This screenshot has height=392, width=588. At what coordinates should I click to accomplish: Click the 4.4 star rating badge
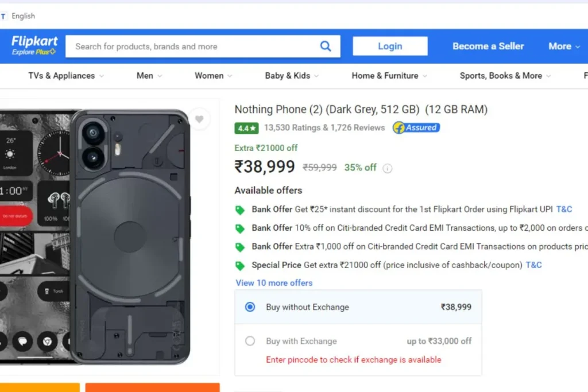click(246, 128)
